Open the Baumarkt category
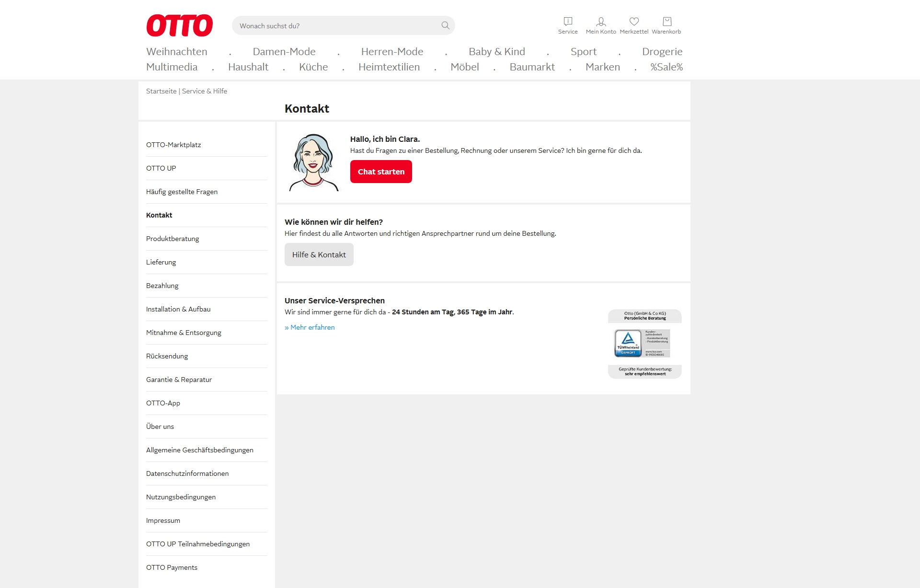Screen dimensions: 920x588 [x=532, y=67]
